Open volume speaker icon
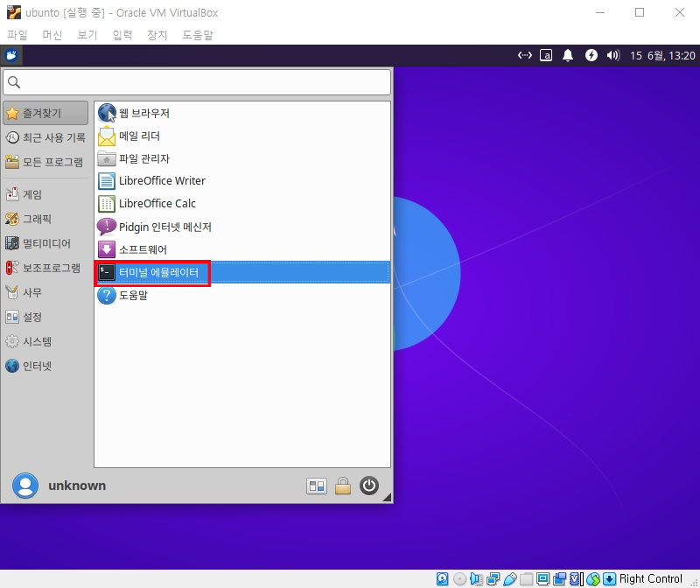 [613, 55]
